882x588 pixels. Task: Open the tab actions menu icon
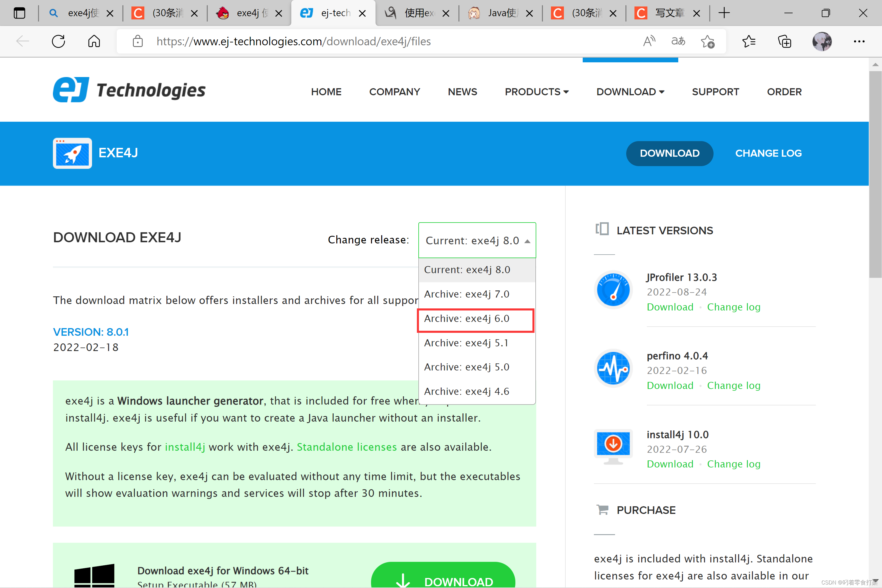pos(19,13)
